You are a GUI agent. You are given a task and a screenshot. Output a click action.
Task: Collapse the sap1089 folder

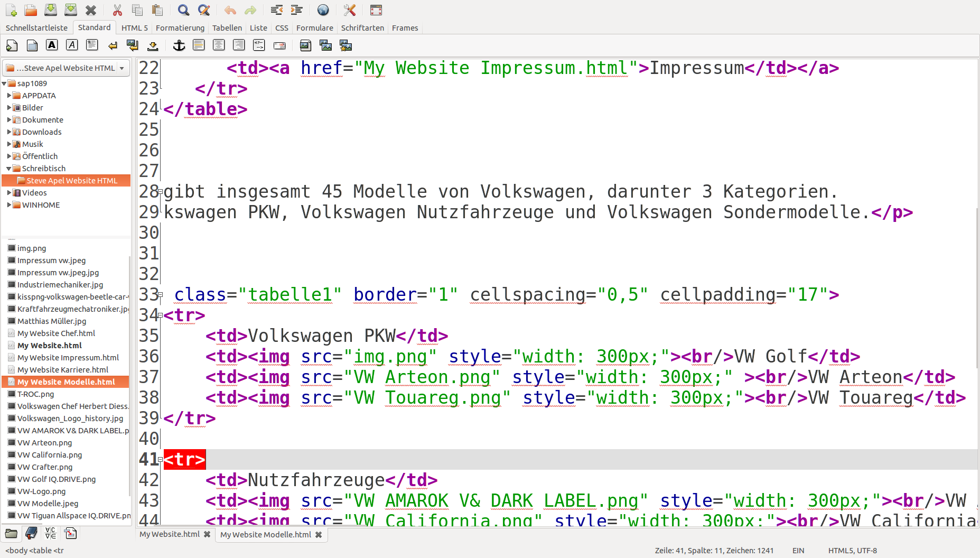[x=4, y=83]
